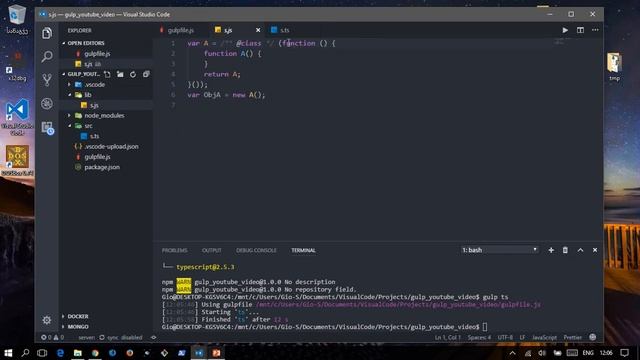Open Manage gear settings in activity bar
Image resolution: width=640 pixels, height=360 pixels.
[x=47, y=320]
